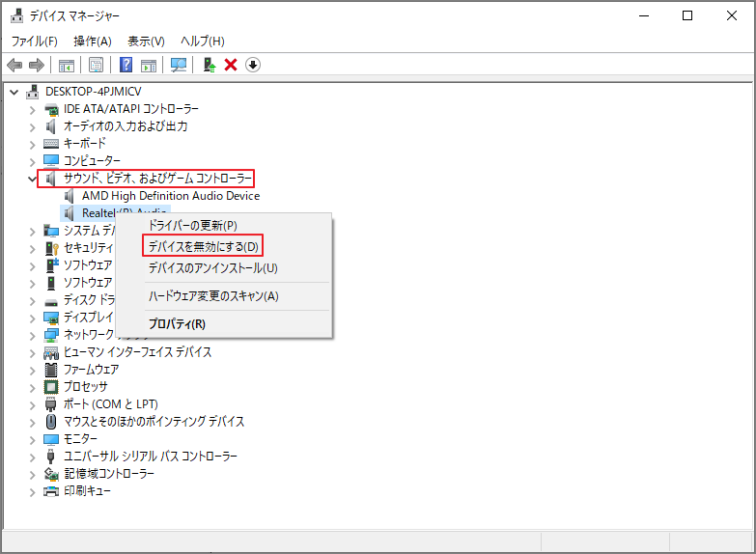This screenshot has width=756, height=554.
Task: Click red X uninstall device icon
Action: click(231, 65)
